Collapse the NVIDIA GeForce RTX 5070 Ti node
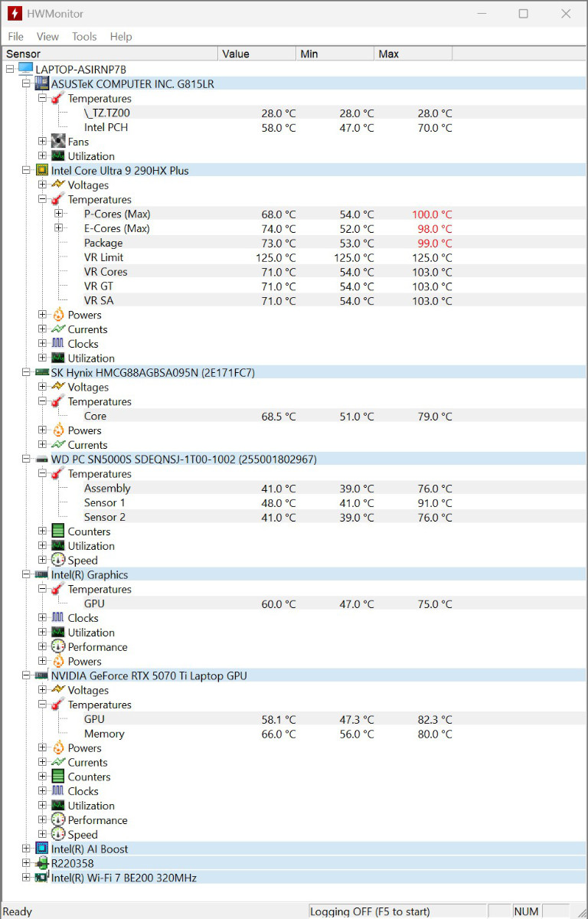 [x=26, y=675]
